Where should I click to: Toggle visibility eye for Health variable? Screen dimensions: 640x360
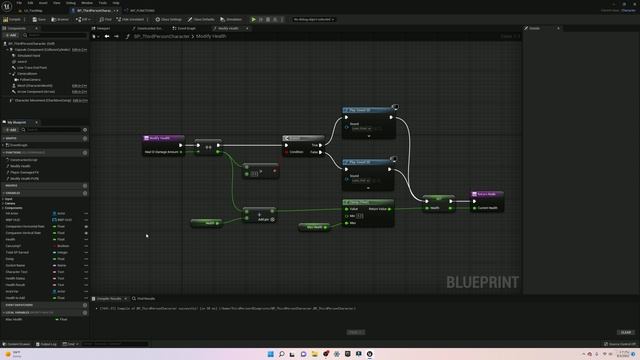click(x=86, y=240)
